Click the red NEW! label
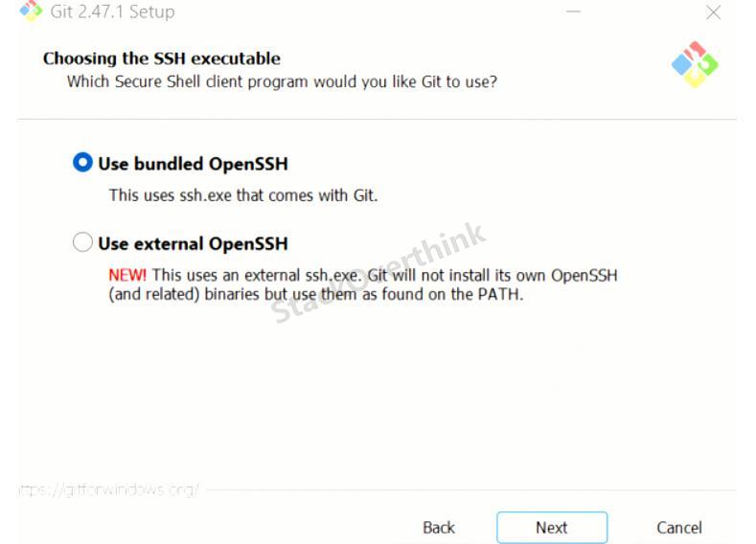This screenshot has width=756, height=544. click(x=127, y=276)
